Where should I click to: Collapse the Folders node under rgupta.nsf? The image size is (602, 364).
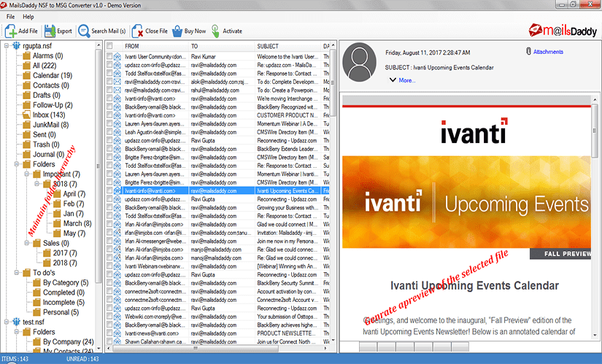pos(17,164)
